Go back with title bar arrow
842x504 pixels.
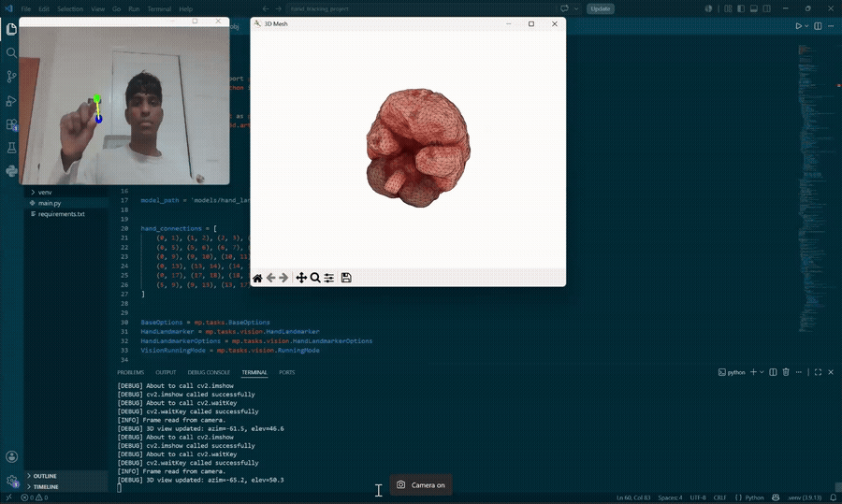click(x=266, y=8)
